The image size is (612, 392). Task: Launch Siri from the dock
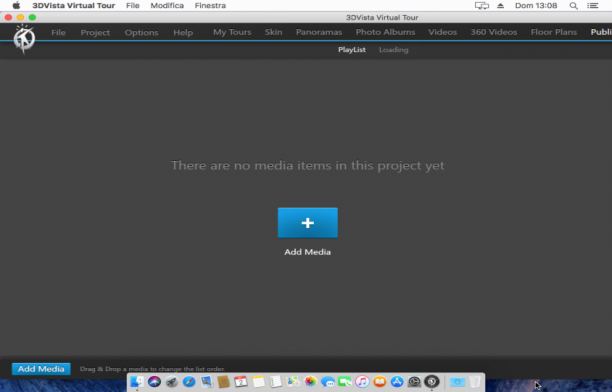pyautogui.click(x=154, y=381)
